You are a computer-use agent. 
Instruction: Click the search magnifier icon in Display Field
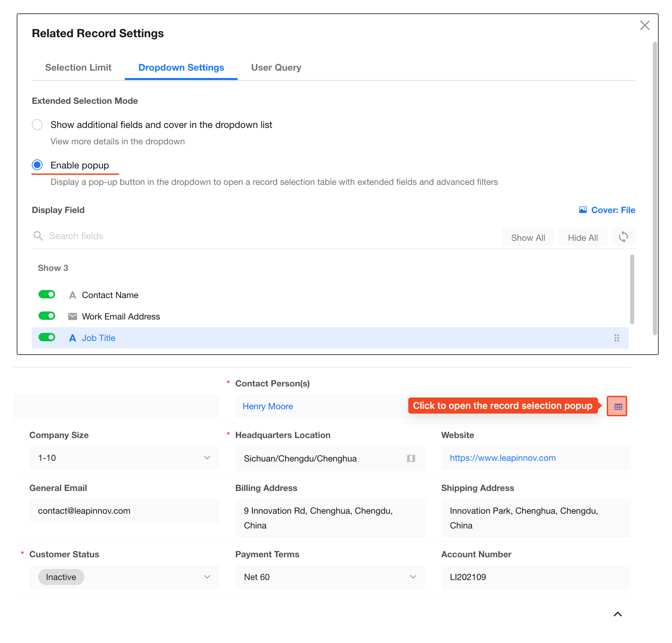(38, 236)
